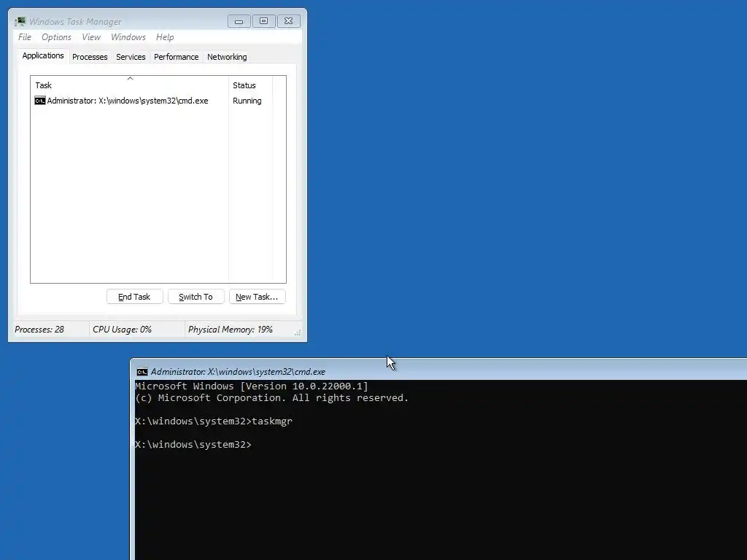
Task: Switch to the Processes tab
Action: coord(90,57)
